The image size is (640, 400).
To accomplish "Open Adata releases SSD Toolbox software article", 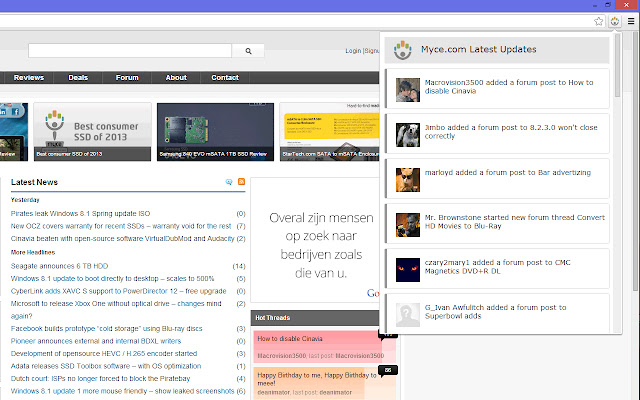I will point(106,366).
